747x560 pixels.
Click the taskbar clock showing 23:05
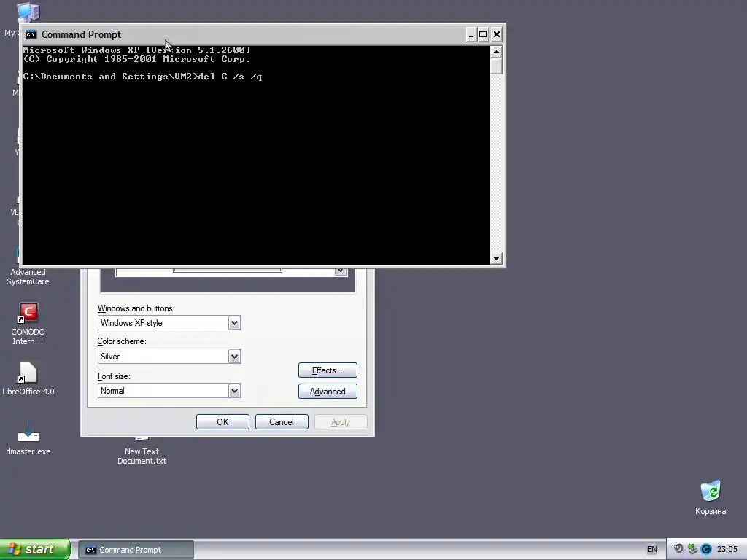click(727, 550)
